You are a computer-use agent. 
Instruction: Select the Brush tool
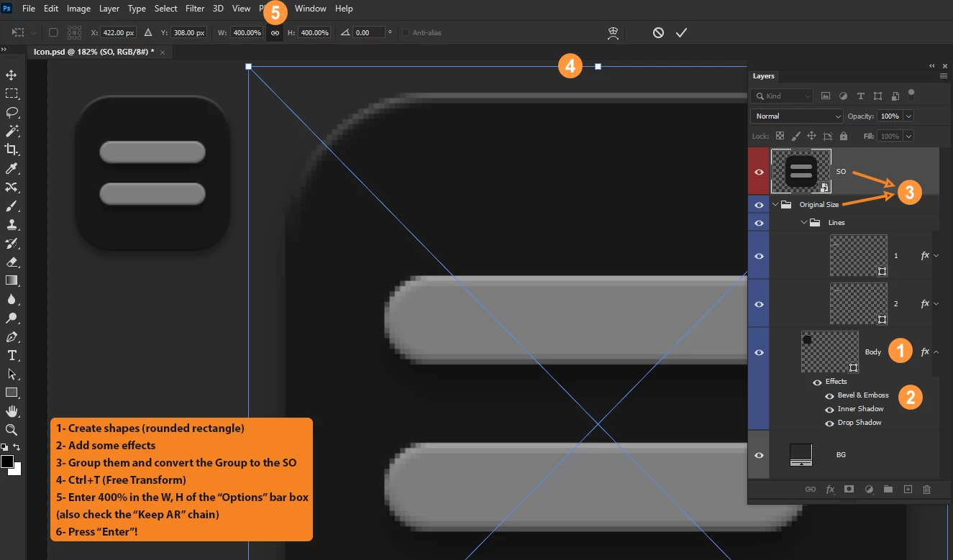[x=12, y=206]
